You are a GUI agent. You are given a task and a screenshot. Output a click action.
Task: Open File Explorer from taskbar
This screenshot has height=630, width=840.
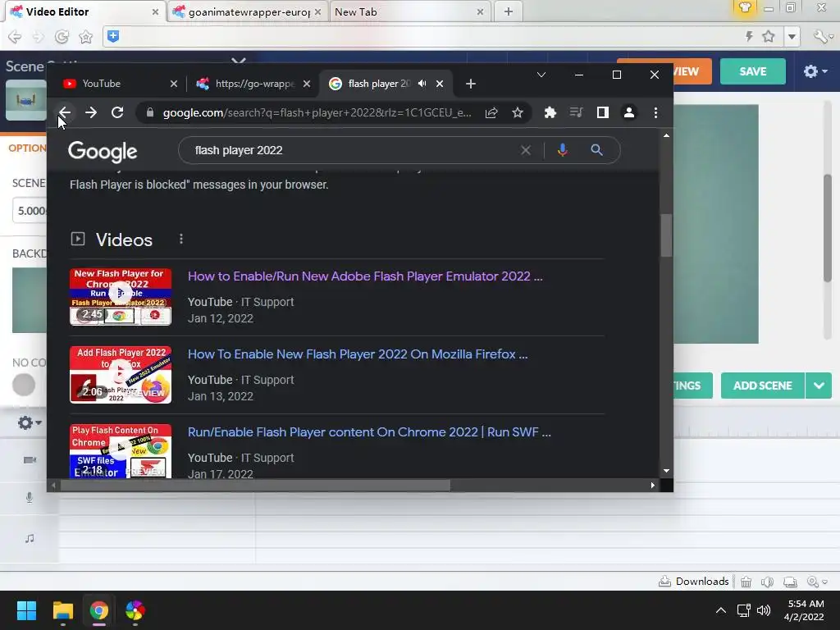pyautogui.click(x=62, y=610)
